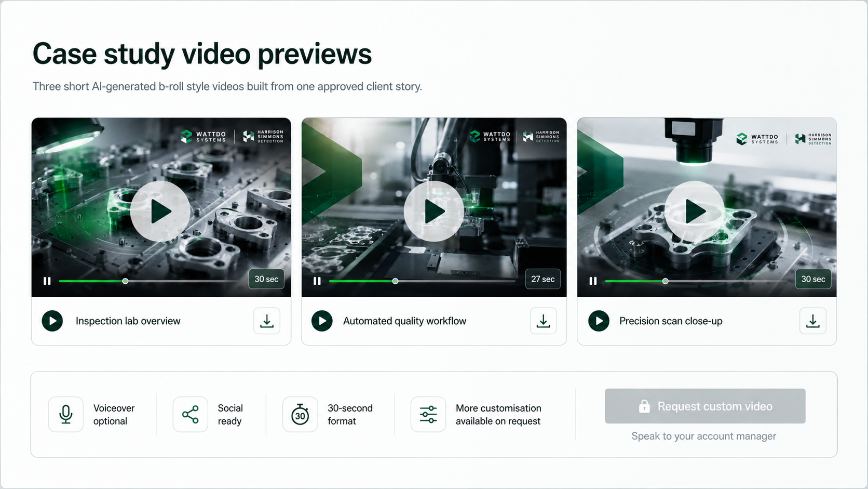
Task: Download the Inspection lab overview video
Action: click(x=267, y=321)
